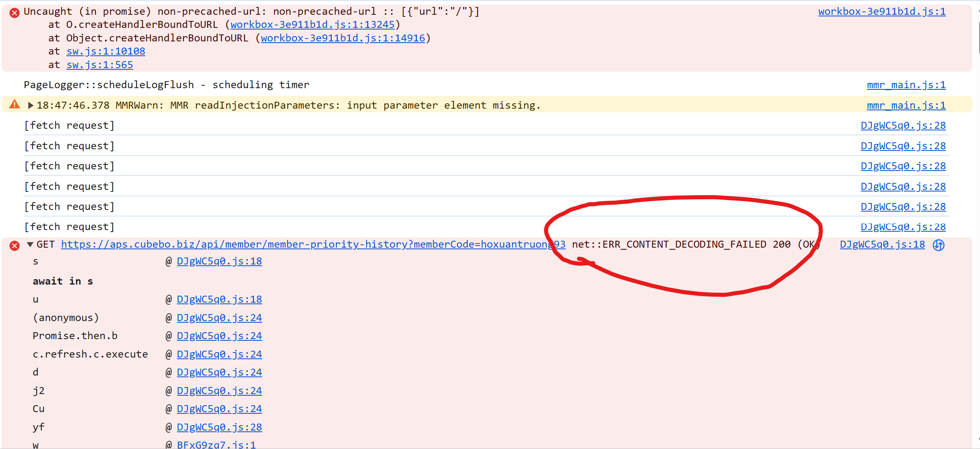Open BFxG9zq7.js:1 link beside function w
The height and width of the screenshot is (449, 980).
216,444
